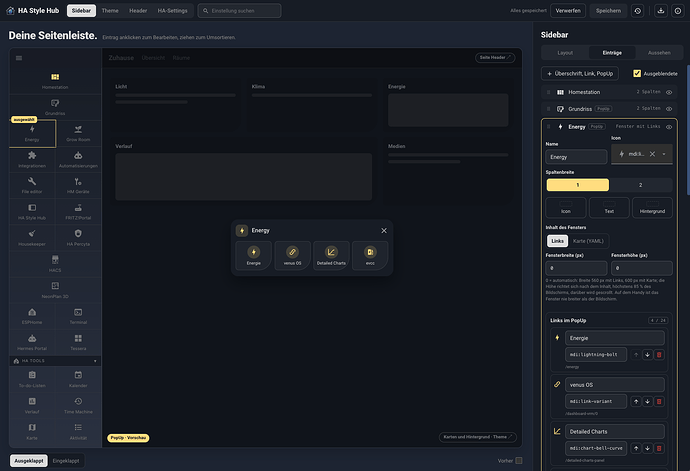Open the Header tab
Viewport: 690px width, 471px height.
138,11
